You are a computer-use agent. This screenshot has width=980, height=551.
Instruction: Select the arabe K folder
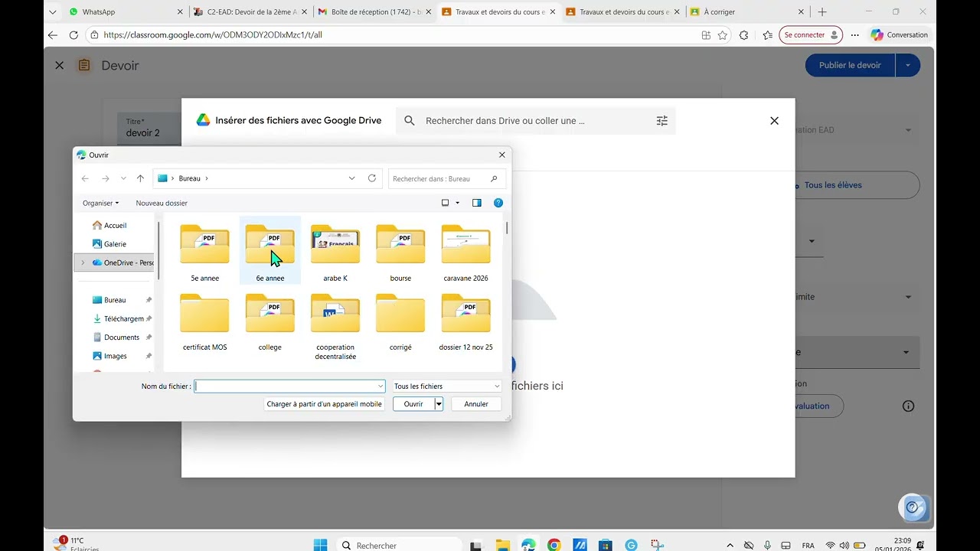click(335, 252)
